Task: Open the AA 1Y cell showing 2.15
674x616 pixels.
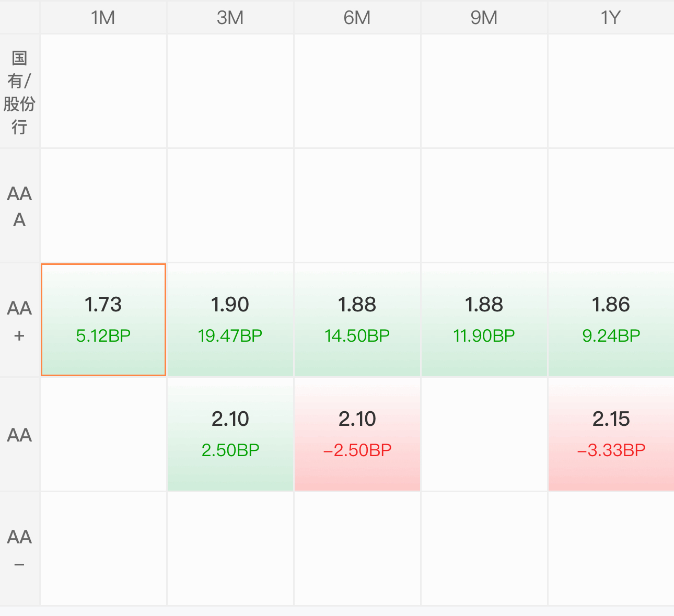Action: point(611,434)
